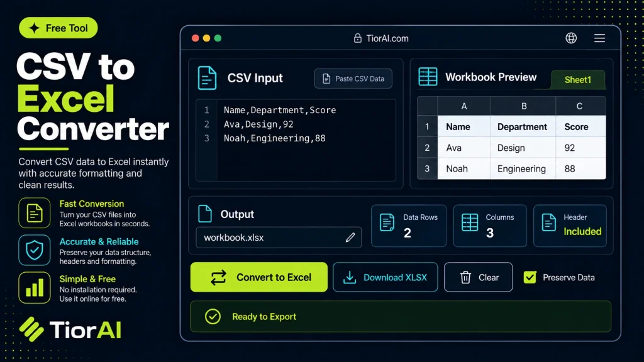Click the Ready to Export status text
The width and height of the screenshot is (644, 362).
264,317
